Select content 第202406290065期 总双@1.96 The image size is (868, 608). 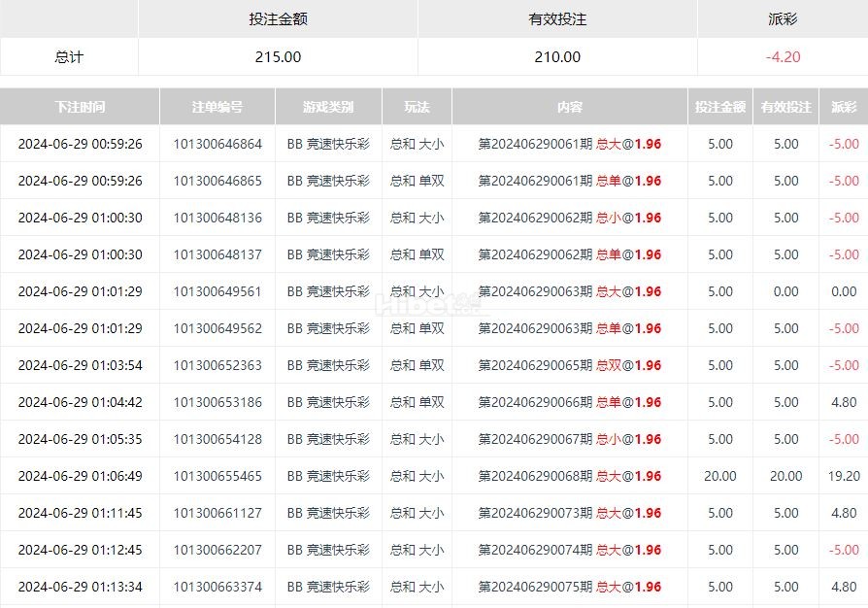[570, 365]
